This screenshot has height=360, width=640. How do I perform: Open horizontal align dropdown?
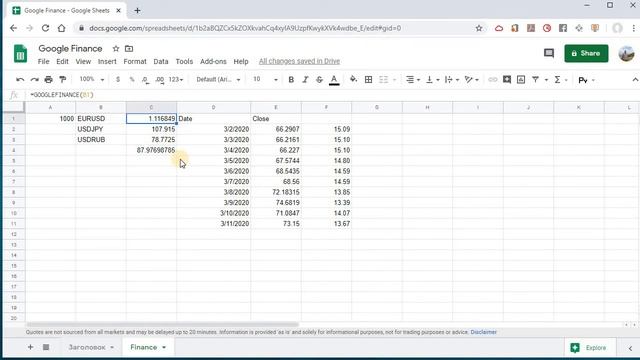coord(413,80)
